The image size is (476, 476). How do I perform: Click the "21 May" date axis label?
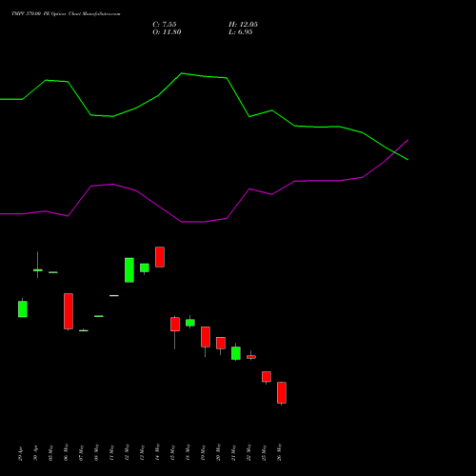click(x=233, y=453)
